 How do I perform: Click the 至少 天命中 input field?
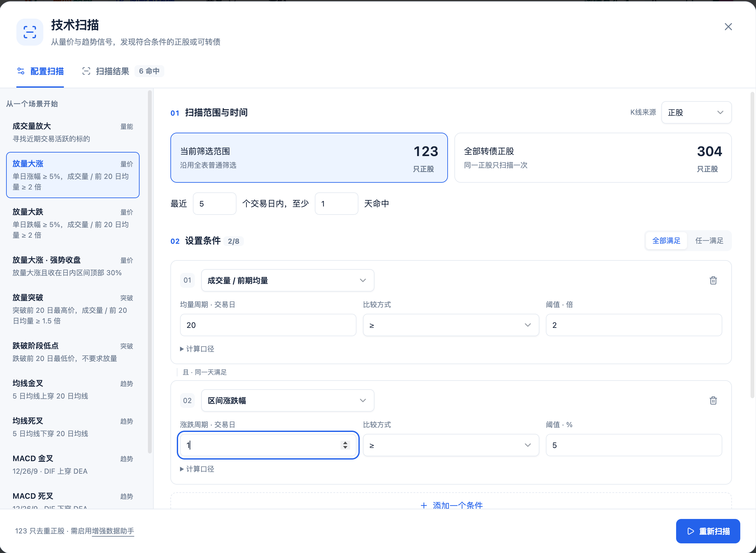pos(336,204)
